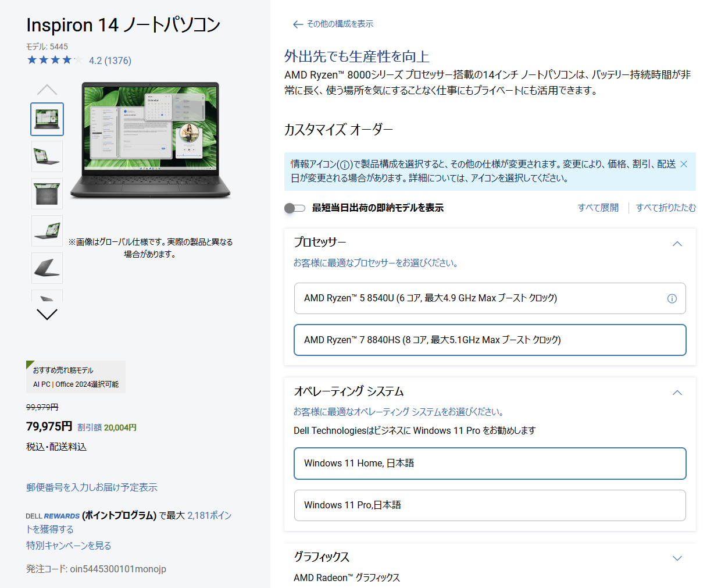
Task: Open 特別キャンペーンを見る link
Action: pyautogui.click(x=69, y=546)
